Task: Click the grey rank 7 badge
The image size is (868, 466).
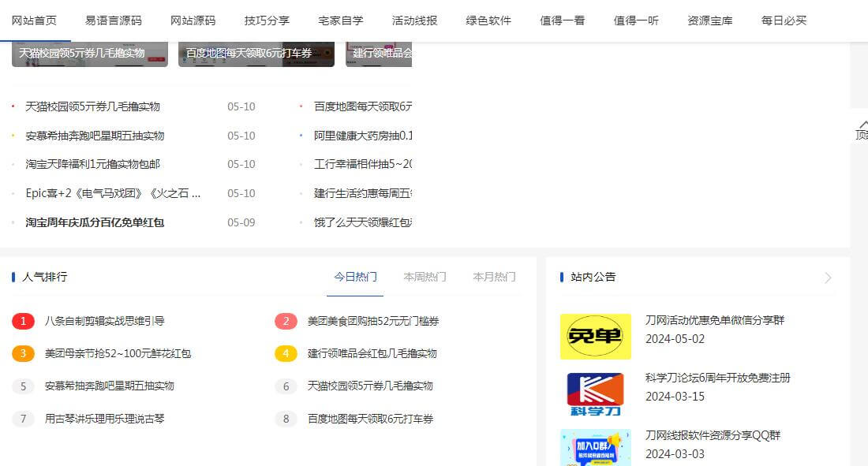Action: [23, 419]
